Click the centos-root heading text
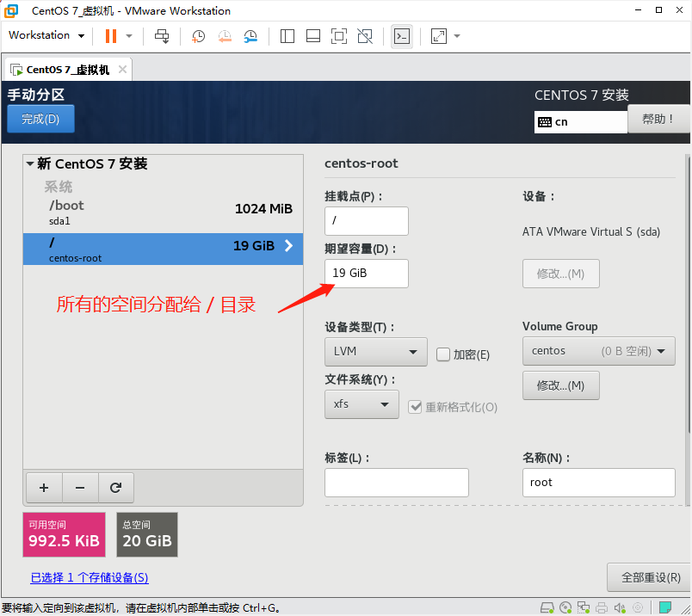 361,163
